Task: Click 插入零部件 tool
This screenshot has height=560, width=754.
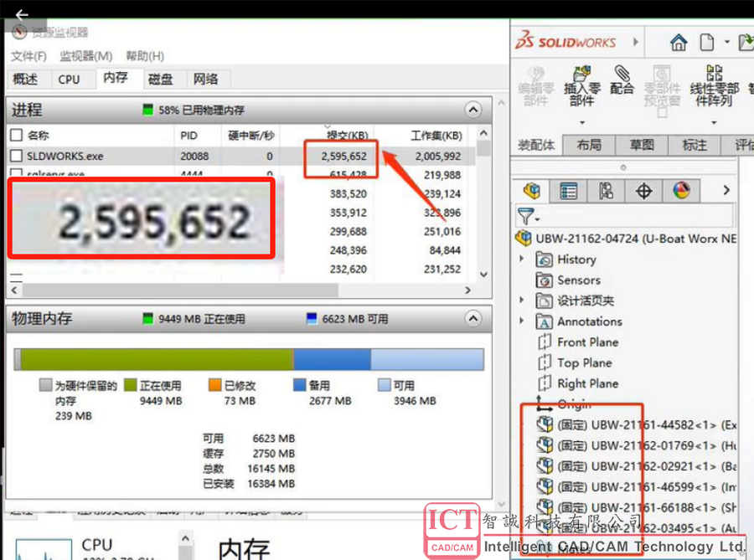Action: coord(582,85)
